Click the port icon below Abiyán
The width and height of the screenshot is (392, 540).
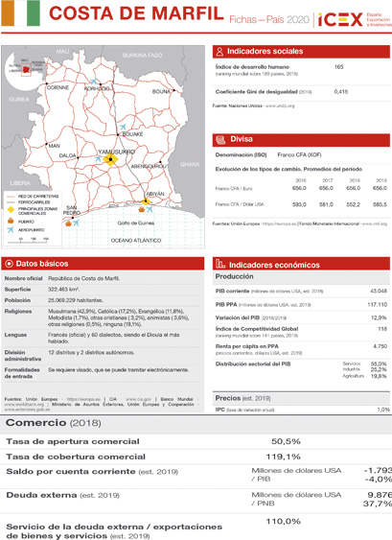coord(141,209)
